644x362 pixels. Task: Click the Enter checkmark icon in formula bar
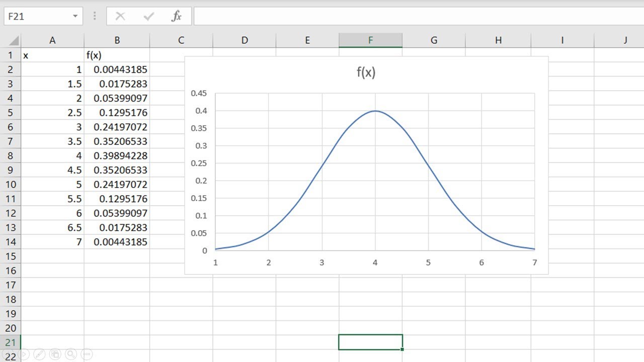148,17
